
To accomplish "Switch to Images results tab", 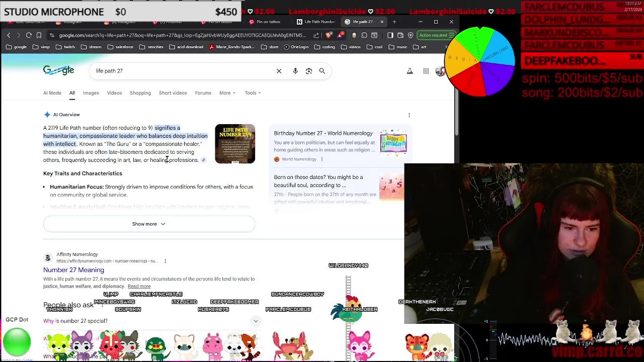I will point(91,93).
